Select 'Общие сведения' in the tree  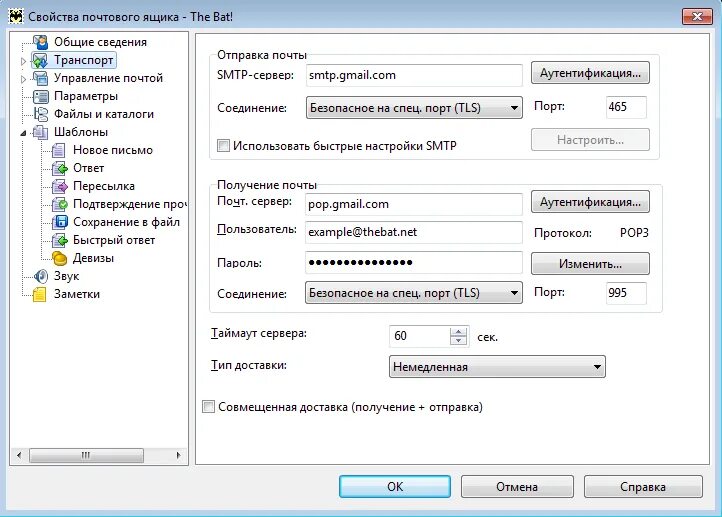click(x=100, y=42)
